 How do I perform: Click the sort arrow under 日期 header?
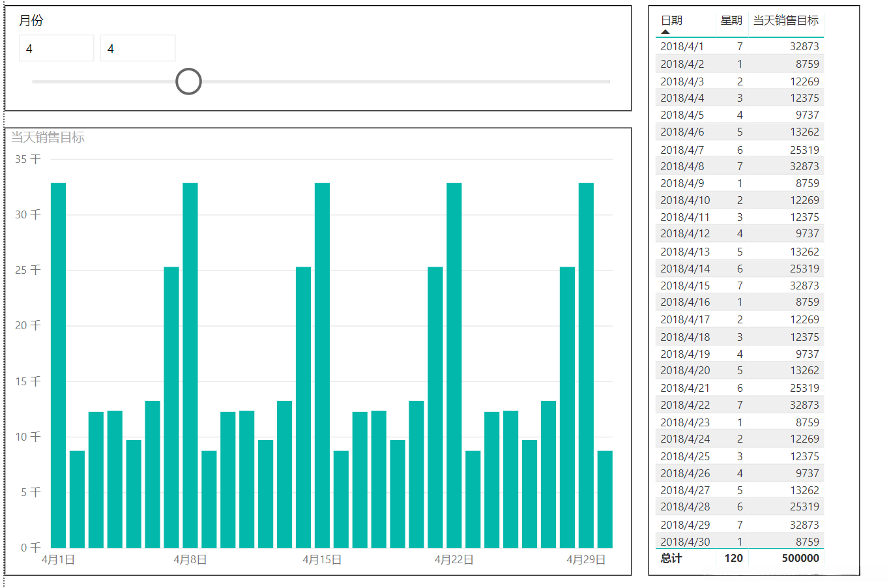click(665, 31)
